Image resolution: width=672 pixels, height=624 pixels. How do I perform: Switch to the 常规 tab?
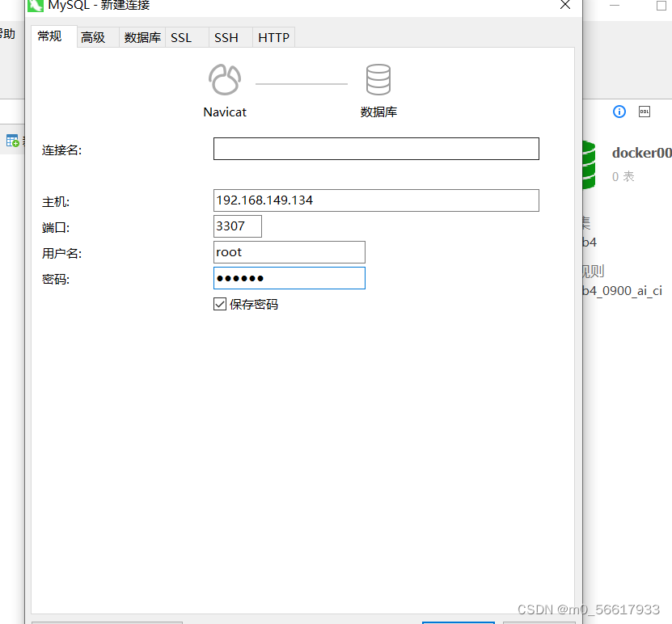point(54,36)
